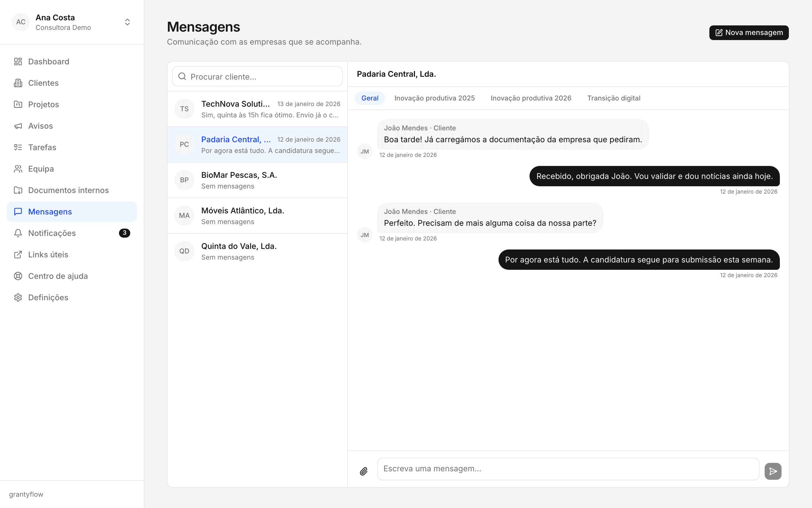Click the Tarefas checklist icon
Screen dimensions: 812x508
18,147
